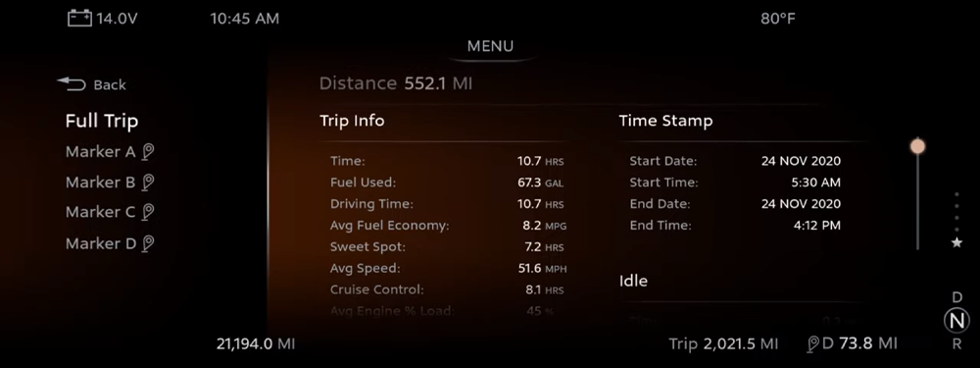Click the star favorite icon
The height and width of the screenshot is (368, 980).
956,242
